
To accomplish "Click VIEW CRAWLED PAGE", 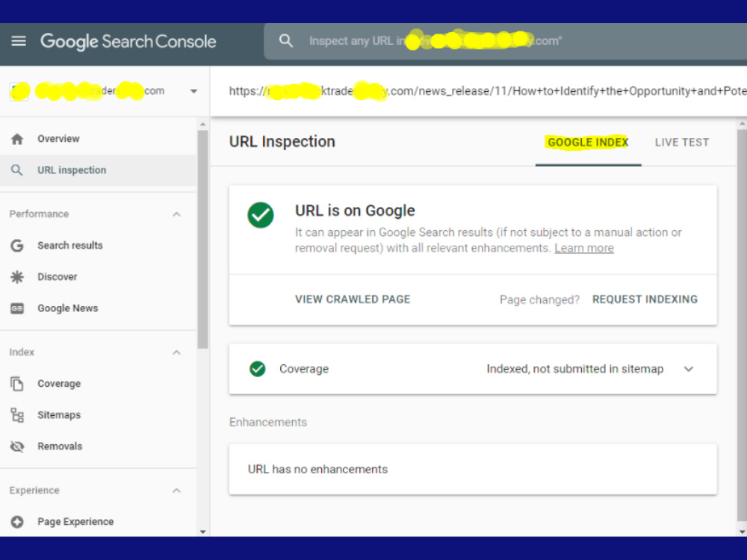I will pyautogui.click(x=353, y=299).
